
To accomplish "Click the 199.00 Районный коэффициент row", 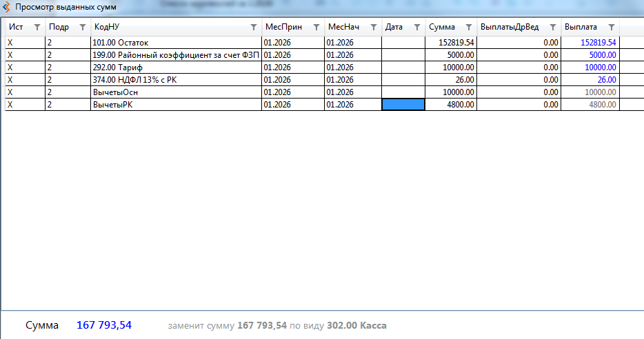I will coord(175,55).
